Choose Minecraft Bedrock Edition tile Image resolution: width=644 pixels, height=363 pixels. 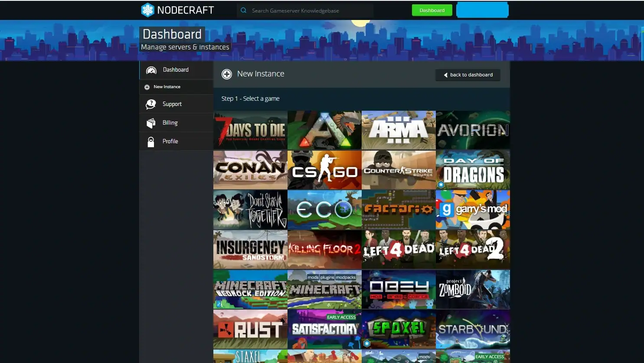click(x=250, y=290)
